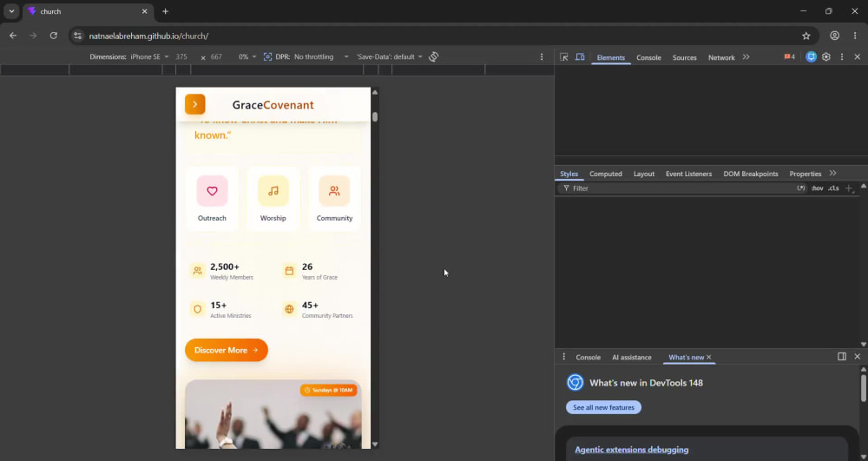Open DevTools AI assistance blue icon

tap(811, 56)
